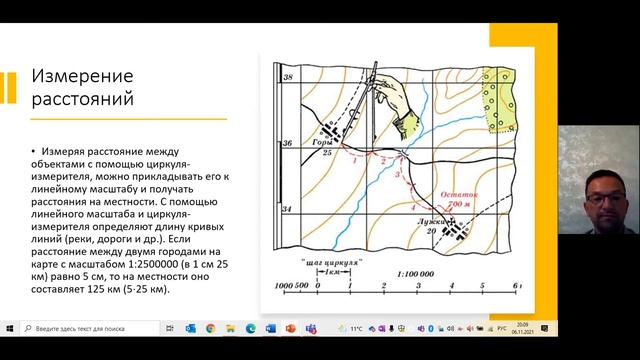The image size is (640, 360).
Task: Open File Explorer from the taskbar
Action: point(231,328)
